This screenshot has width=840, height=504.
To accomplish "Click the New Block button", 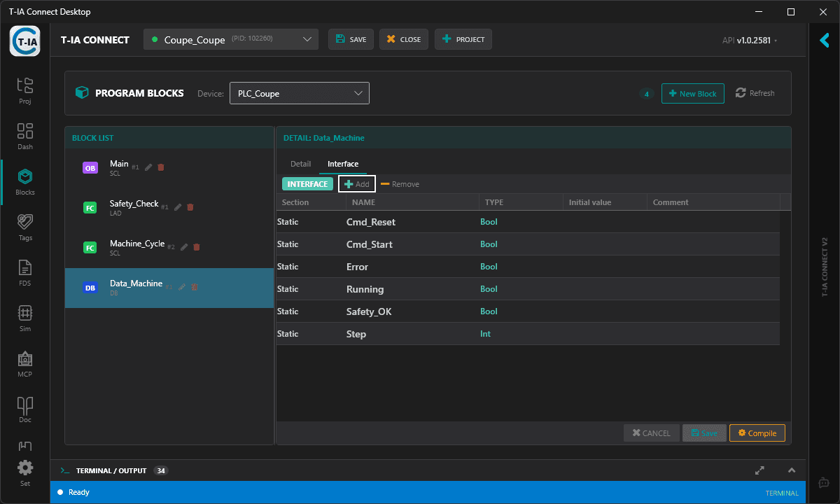I will click(692, 92).
